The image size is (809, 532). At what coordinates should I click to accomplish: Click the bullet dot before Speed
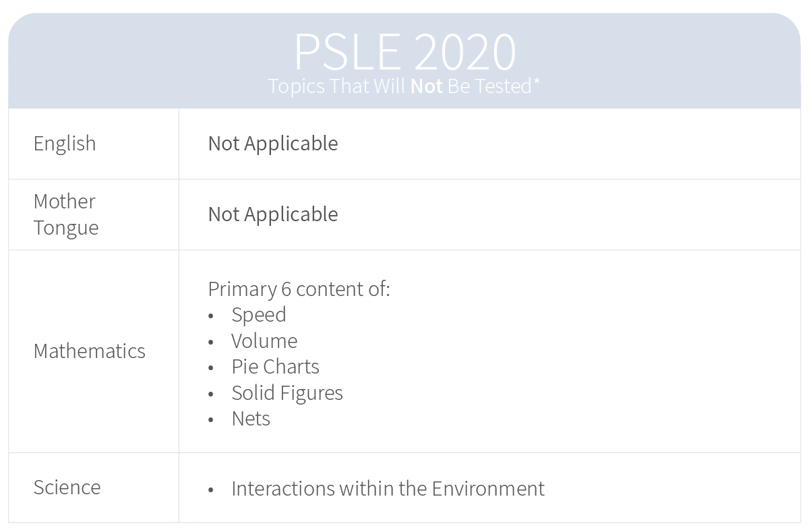click(211, 316)
